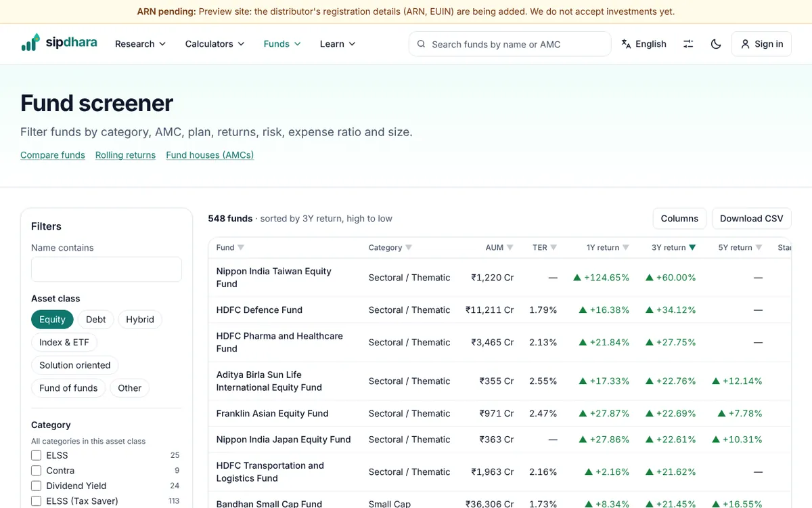This screenshot has height=508, width=812.
Task: Open HDFC Pharma and Healthcare Fund
Action: tap(279, 342)
